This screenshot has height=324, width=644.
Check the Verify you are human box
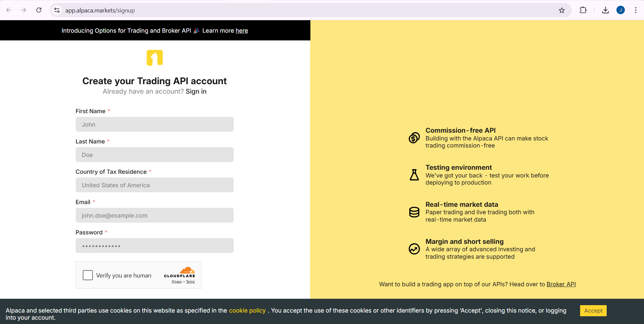click(88, 275)
